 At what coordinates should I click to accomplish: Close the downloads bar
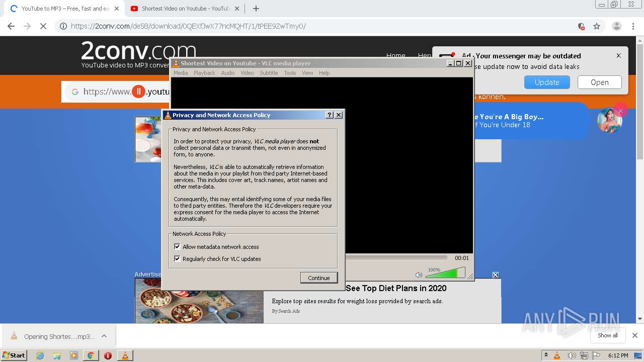click(x=634, y=335)
